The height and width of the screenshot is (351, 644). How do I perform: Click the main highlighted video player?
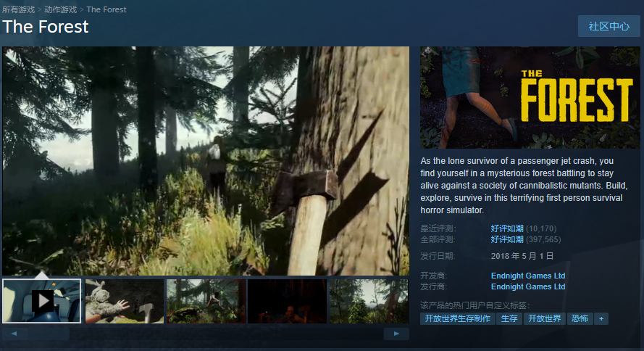[206, 161]
